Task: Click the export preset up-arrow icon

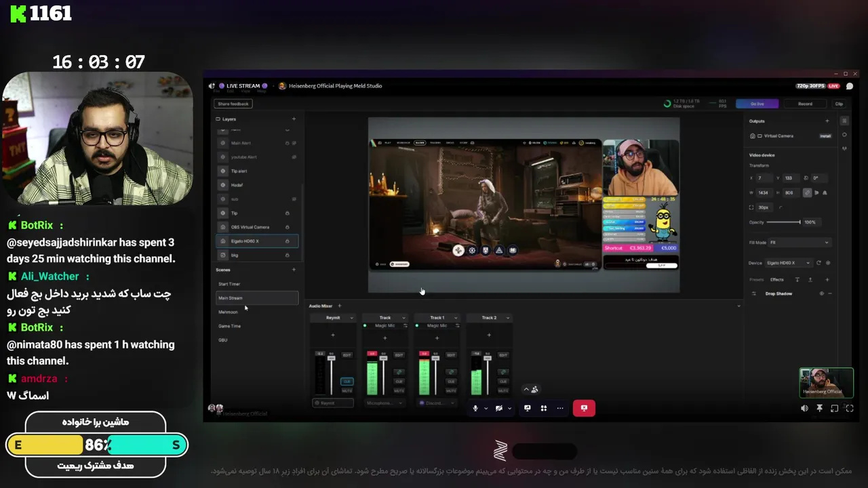Action: pos(810,279)
